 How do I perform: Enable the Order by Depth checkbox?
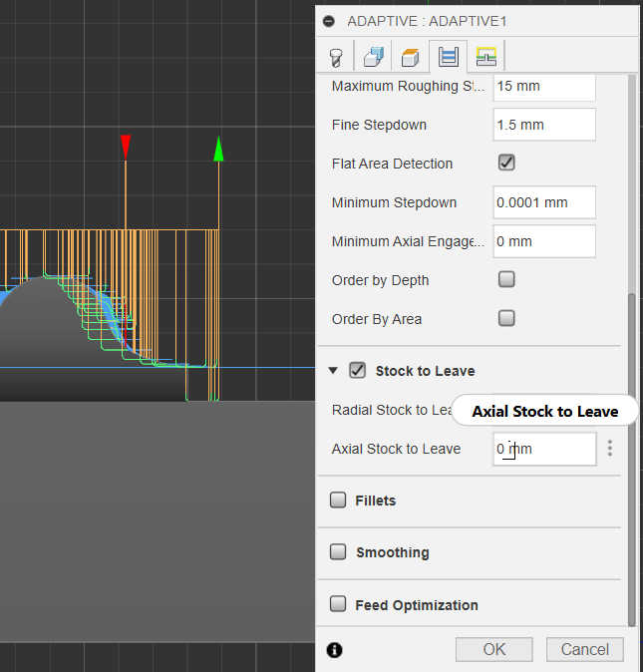click(506, 279)
